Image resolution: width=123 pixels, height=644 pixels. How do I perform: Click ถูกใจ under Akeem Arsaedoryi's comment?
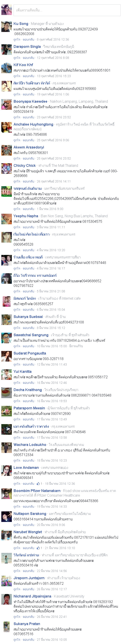[17, 158]
